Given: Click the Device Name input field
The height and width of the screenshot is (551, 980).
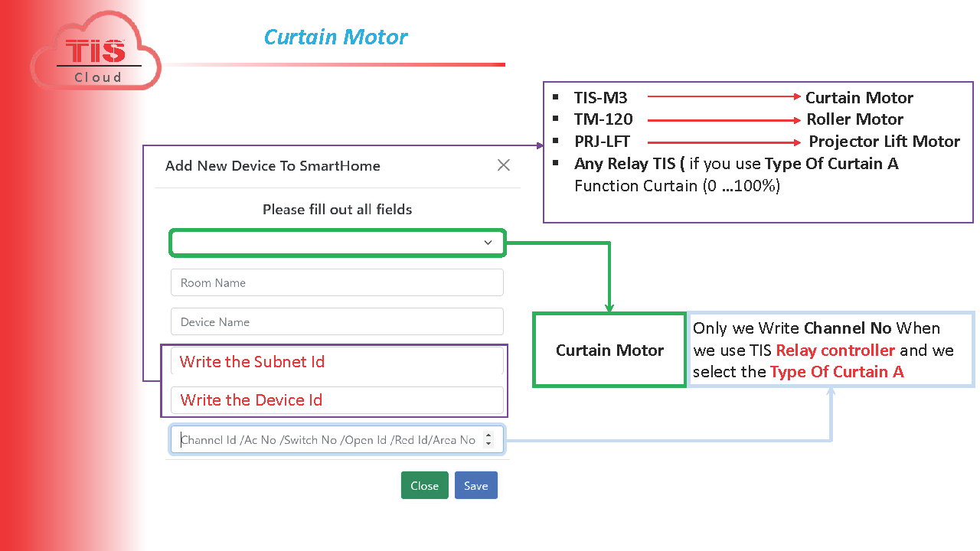Looking at the screenshot, I should click(337, 321).
